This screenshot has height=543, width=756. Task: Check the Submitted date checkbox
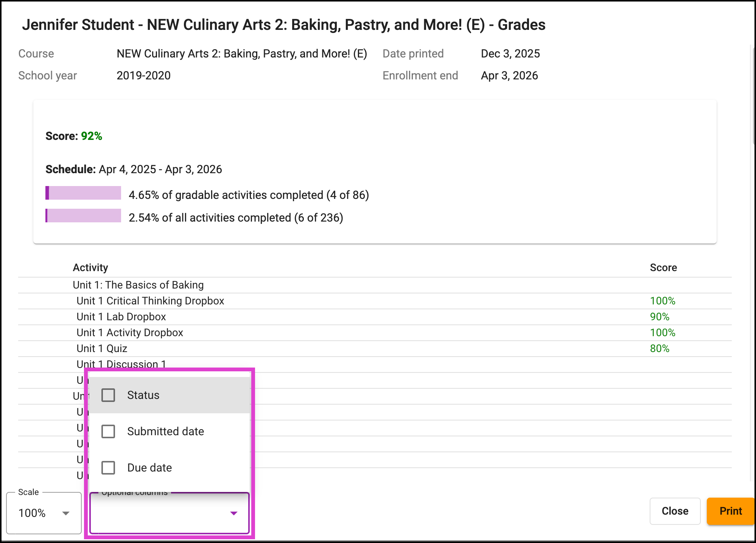pyautogui.click(x=108, y=431)
